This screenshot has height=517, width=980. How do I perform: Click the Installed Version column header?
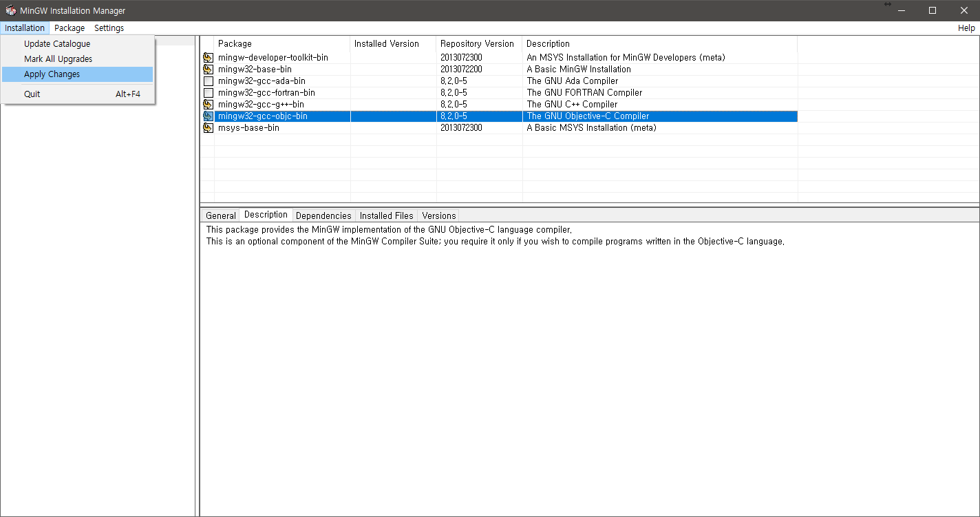[x=393, y=44]
